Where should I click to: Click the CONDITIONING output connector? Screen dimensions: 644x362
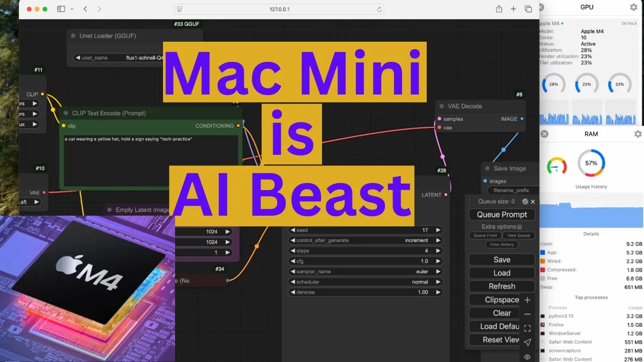[238, 126]
